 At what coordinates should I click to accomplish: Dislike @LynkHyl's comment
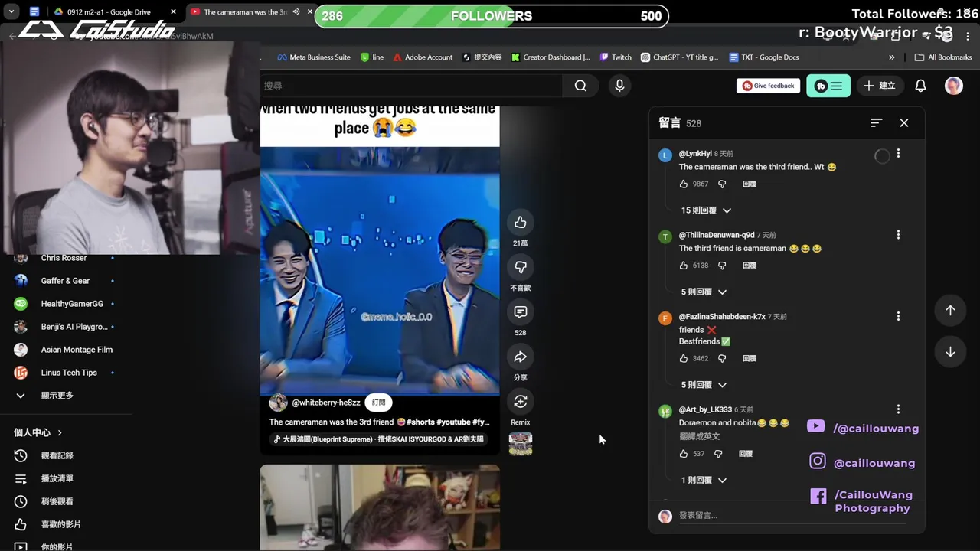coord(722,184)
